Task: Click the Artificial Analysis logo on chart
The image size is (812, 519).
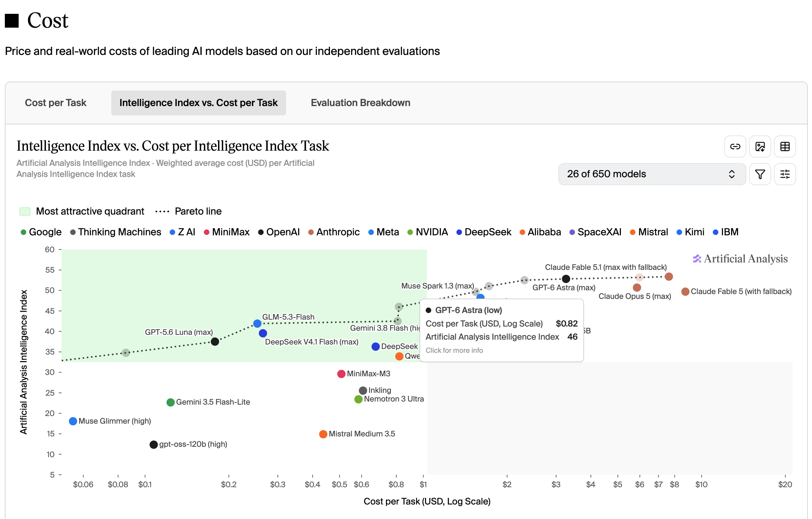Action: (x=740, y=259)
